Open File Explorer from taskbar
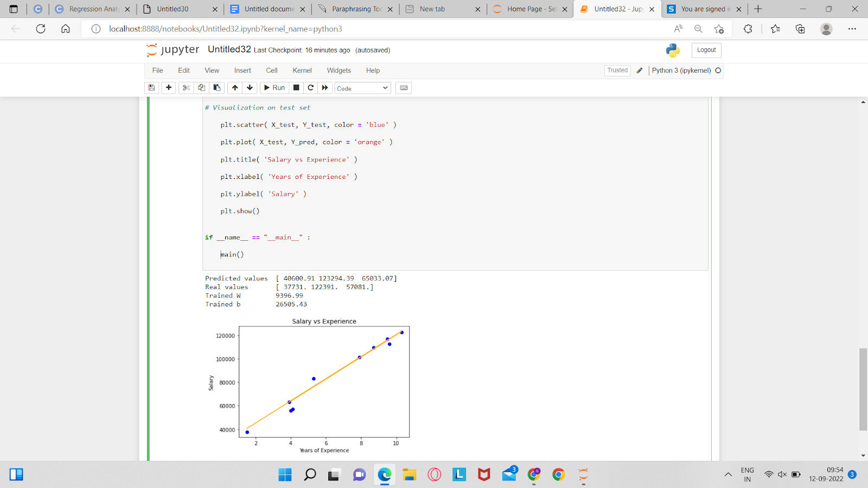The image size is (868, 488). coord(409,474)
